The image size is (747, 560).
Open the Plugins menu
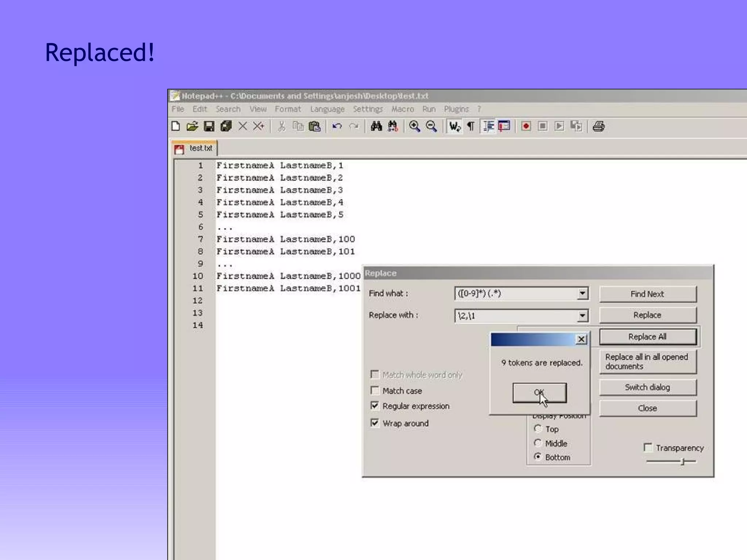(x=456, y=109)
